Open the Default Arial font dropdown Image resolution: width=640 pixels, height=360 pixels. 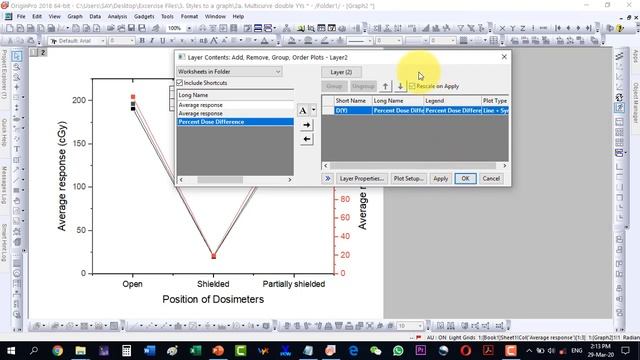103,41
